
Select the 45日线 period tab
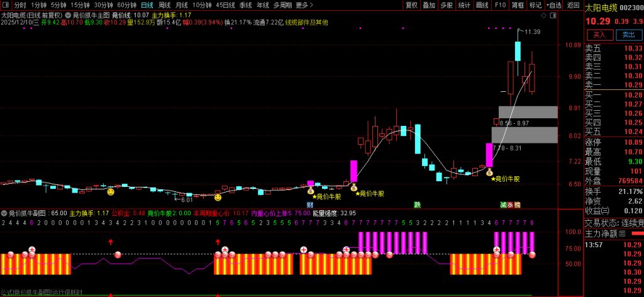[x=226, y=5]
